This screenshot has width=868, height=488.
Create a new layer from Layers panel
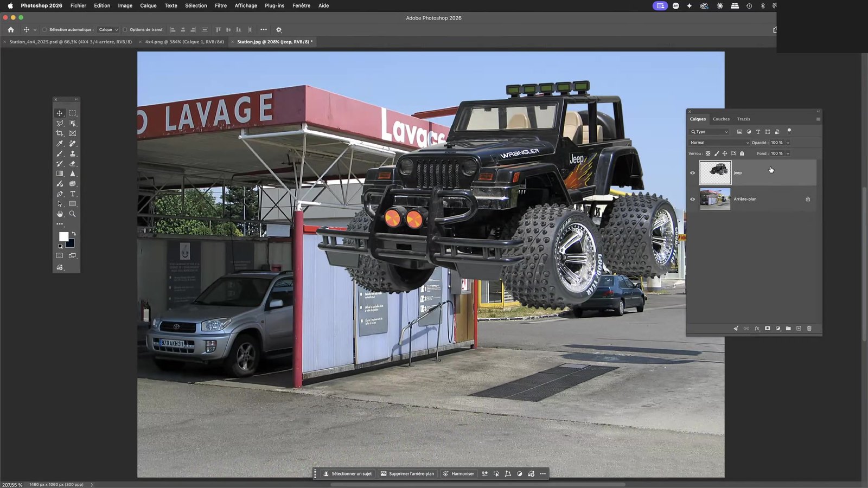[x=799, y=329]
